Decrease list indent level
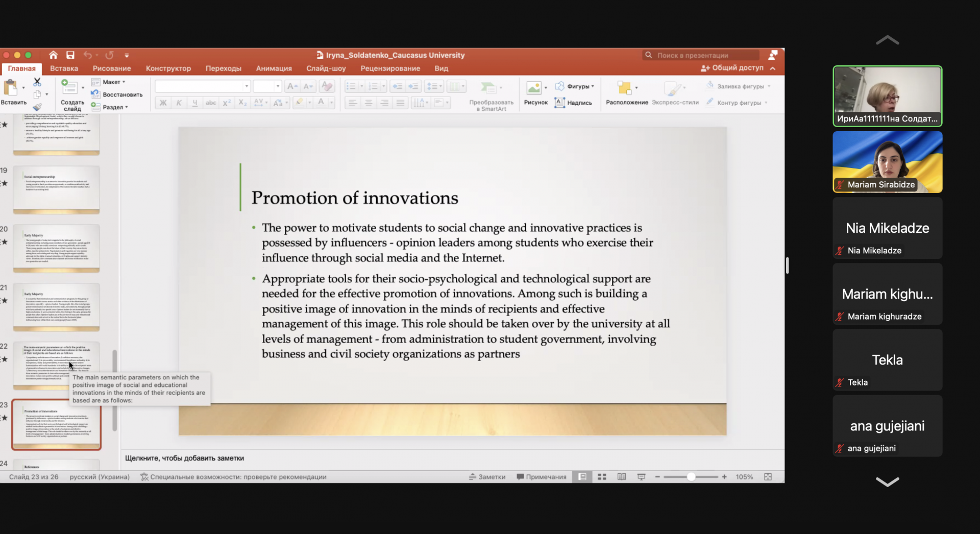980x534 pixels. point(398,86)
